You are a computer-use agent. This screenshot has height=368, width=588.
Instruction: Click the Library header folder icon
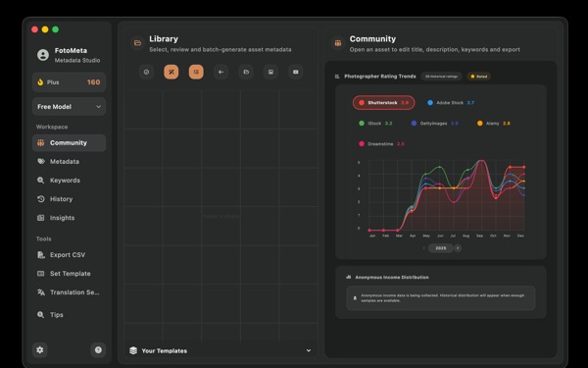(137, 43)
